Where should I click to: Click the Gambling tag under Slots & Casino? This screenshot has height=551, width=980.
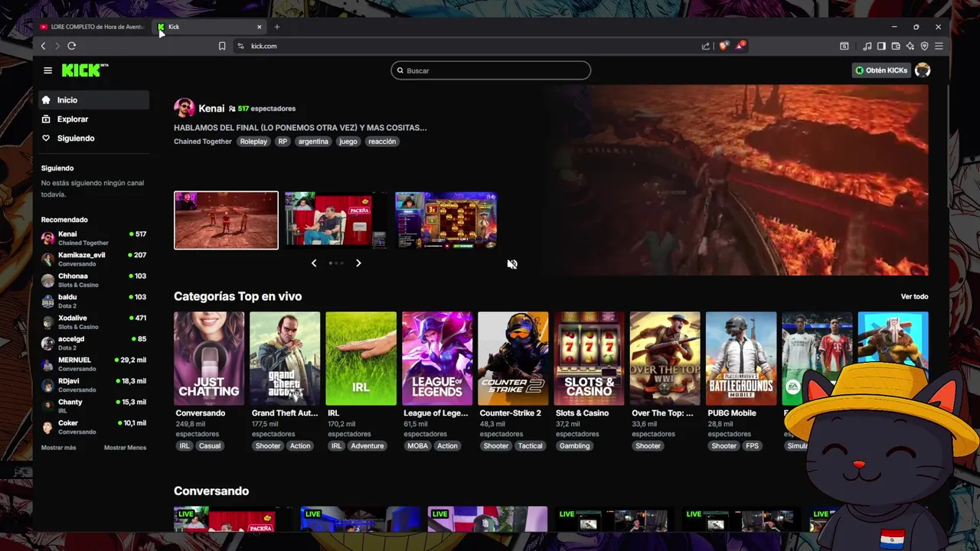tap(574, 446)
